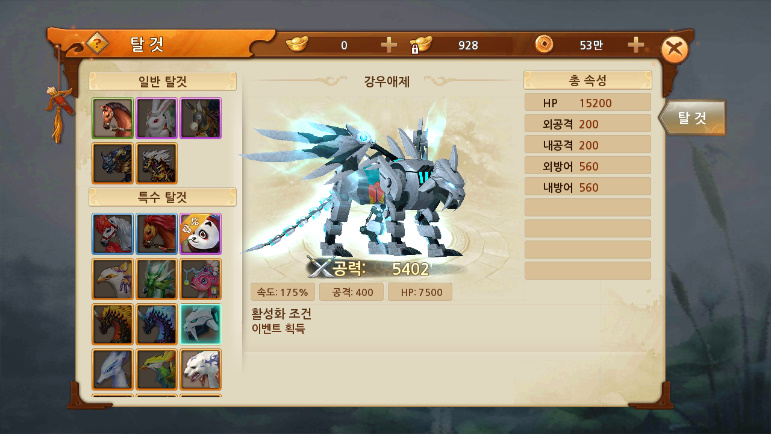Select the green dragon mount
Viewport: 771px width, 434px height.
(x=156, y=279)
